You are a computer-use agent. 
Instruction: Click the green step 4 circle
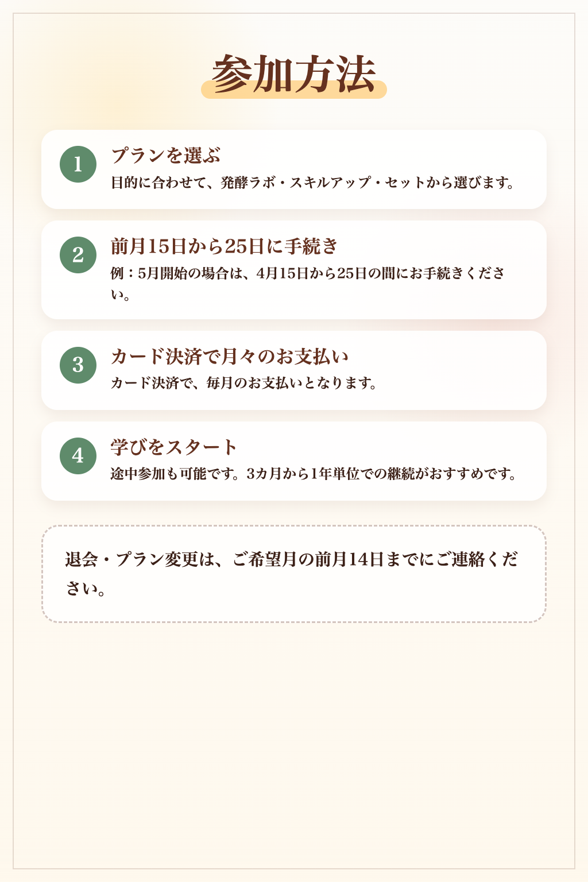[x=78, y=456]
